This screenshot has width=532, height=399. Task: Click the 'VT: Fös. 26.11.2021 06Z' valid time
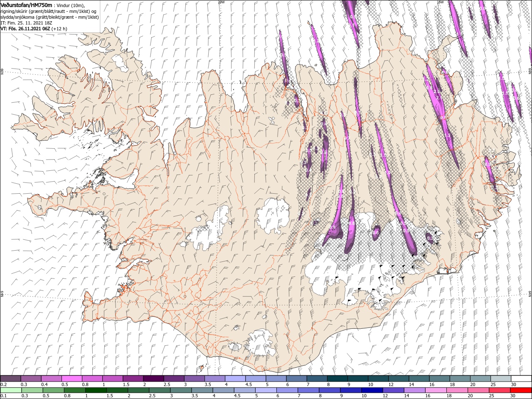tap(25, 29)
